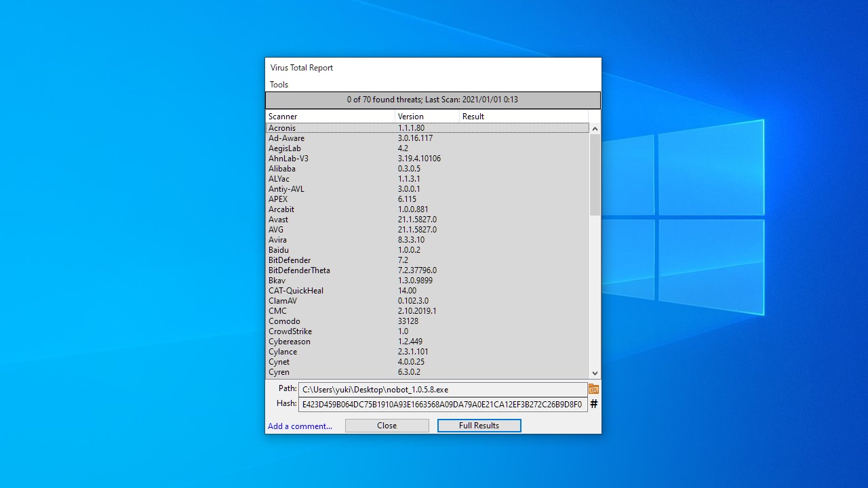Image resolution: width=868 pixels, height=488 pixels.
Task: Click inside the Path input field
Action: 443,390
